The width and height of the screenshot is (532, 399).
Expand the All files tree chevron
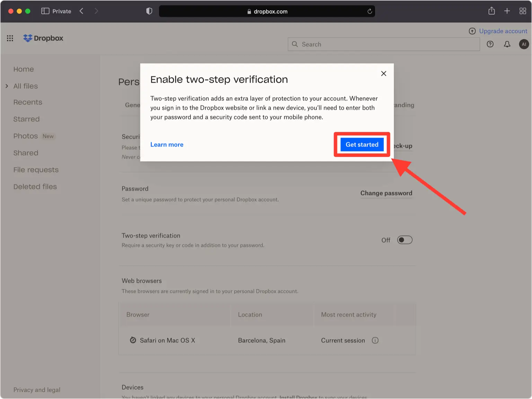[7, 86]
